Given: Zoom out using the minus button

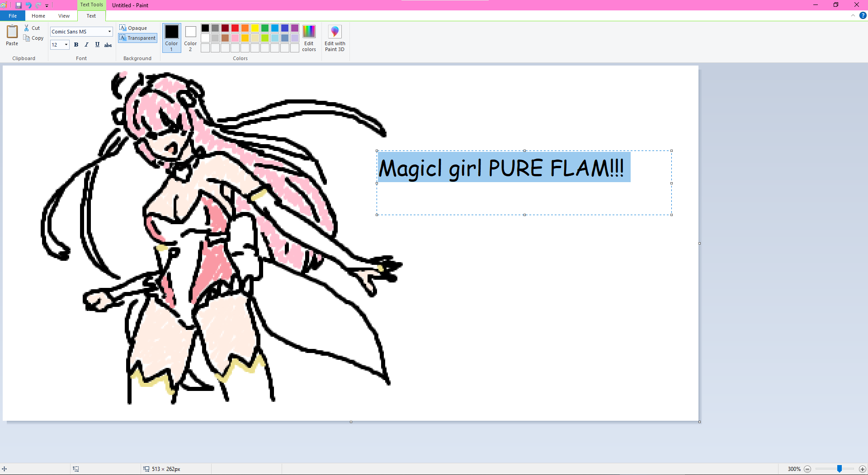Looking at the screenshot, I should [x=807, y=469].
